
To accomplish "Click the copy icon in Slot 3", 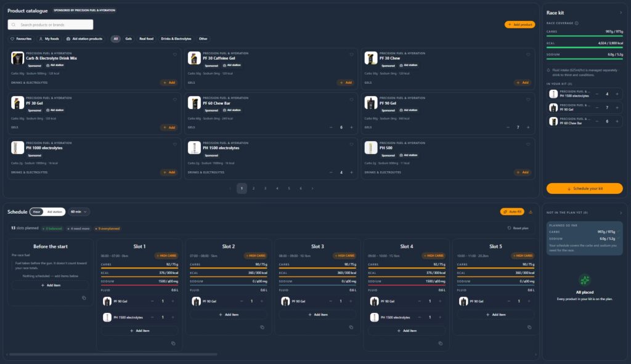I will click(351, 328).
